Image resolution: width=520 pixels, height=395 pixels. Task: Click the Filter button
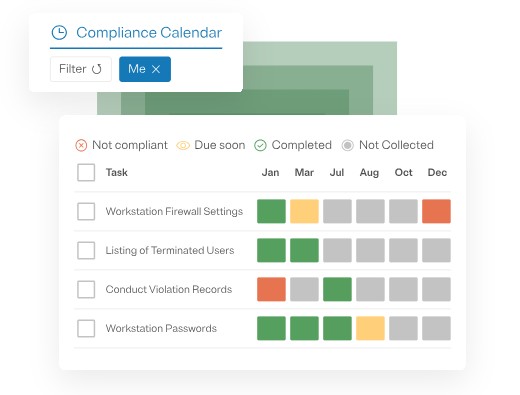(x=81, y=69)
